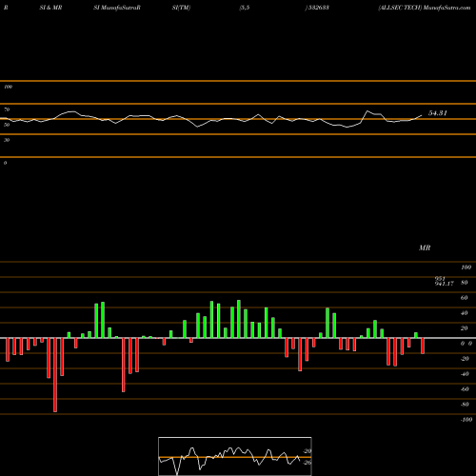Click the stock code 532633 in the header
Viewport: 476px width, 476px height.
(319, 8)
